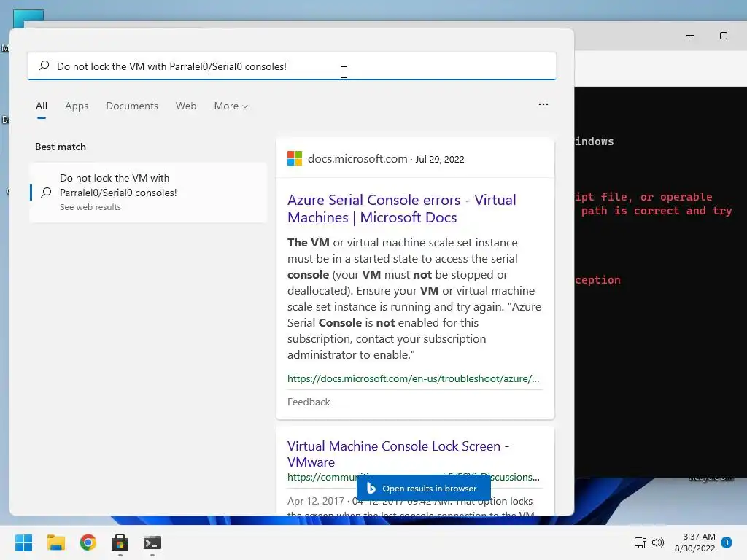Viewport: 747px width, 560px height.
Task: Click Open results in browser button
Action: click(424, 488)
